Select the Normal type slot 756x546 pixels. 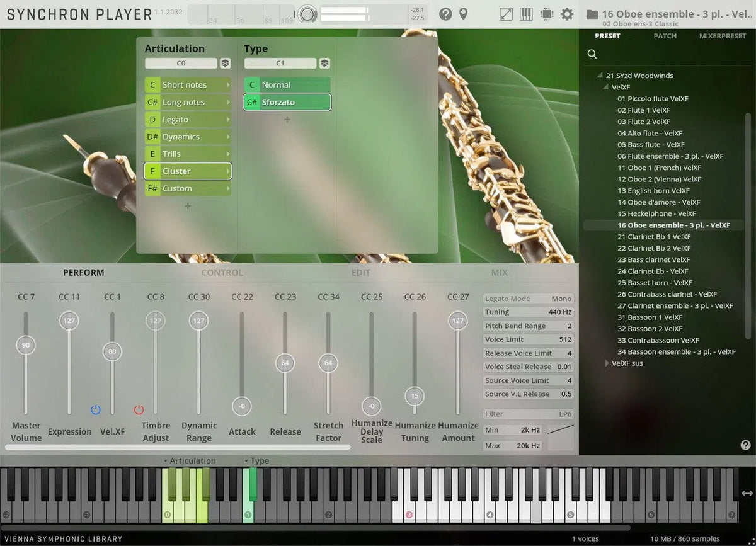click(287, 85)
